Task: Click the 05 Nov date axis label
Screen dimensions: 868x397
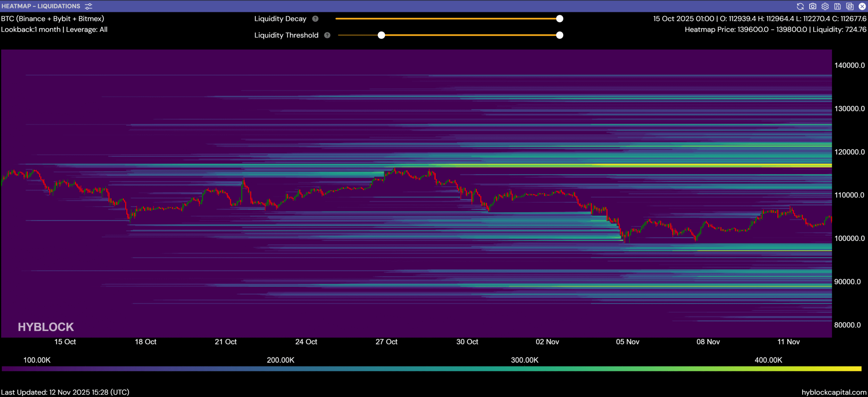Action: click(627, 342)
